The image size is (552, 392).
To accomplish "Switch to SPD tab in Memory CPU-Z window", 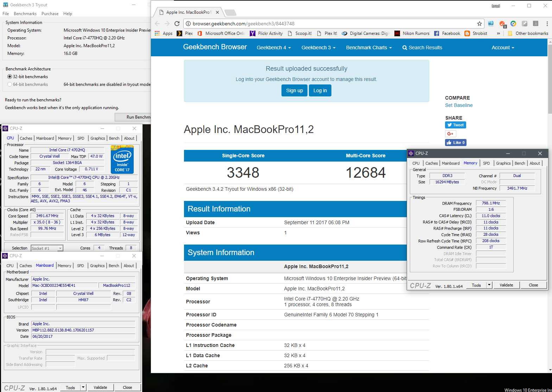I will click(486, 163).
